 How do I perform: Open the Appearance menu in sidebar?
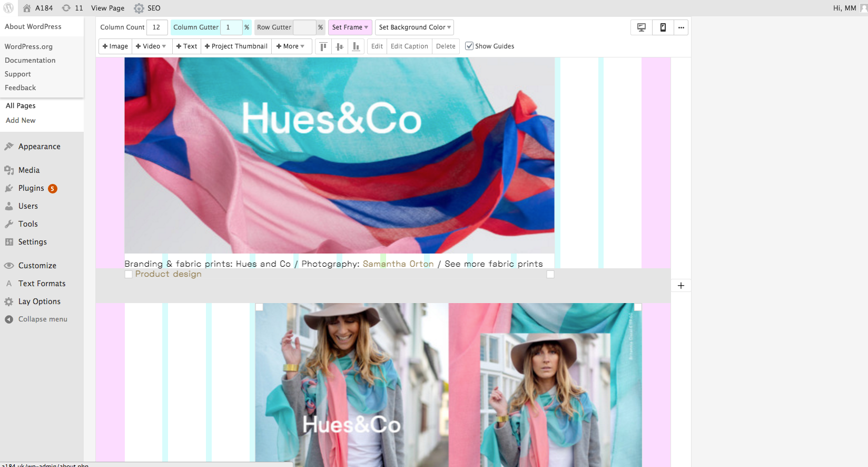point(39,147)
